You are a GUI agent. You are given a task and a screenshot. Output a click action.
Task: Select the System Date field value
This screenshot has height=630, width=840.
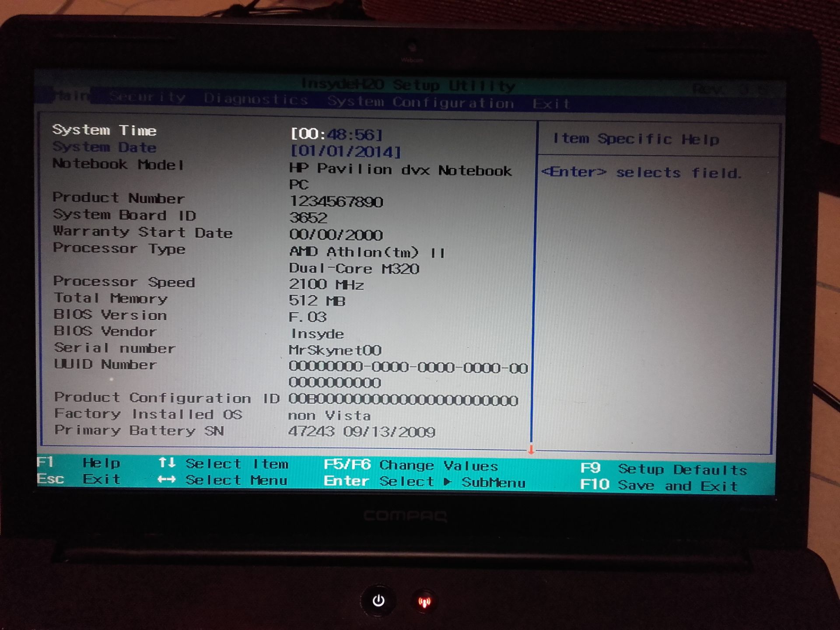point(346,151)
